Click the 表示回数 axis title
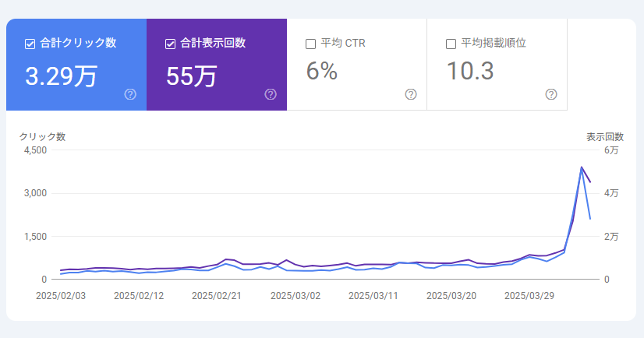Image resolution: width=644 pixels, height=338 pixels. point(605,137)
